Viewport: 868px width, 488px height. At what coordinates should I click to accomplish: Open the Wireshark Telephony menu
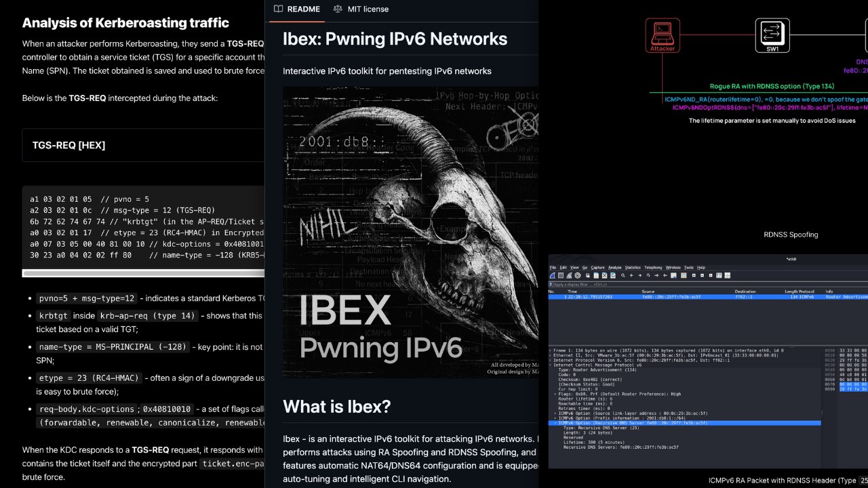pos(653,268)
